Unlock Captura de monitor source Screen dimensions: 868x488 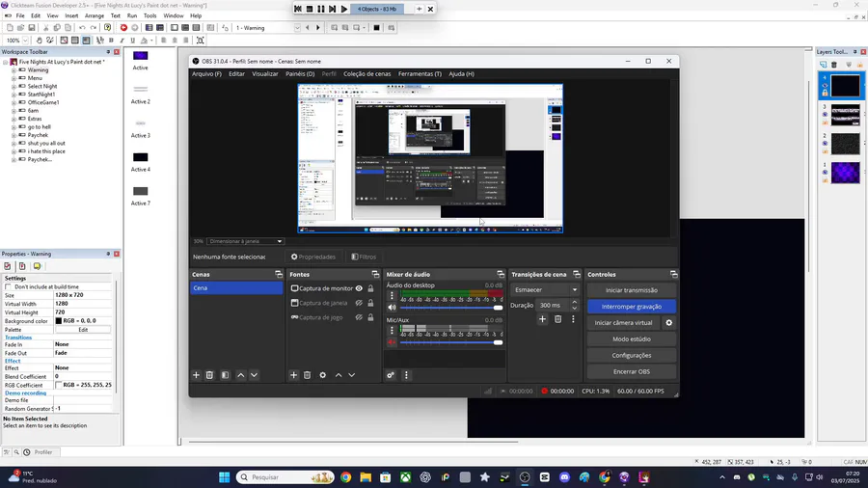point(370,288)
